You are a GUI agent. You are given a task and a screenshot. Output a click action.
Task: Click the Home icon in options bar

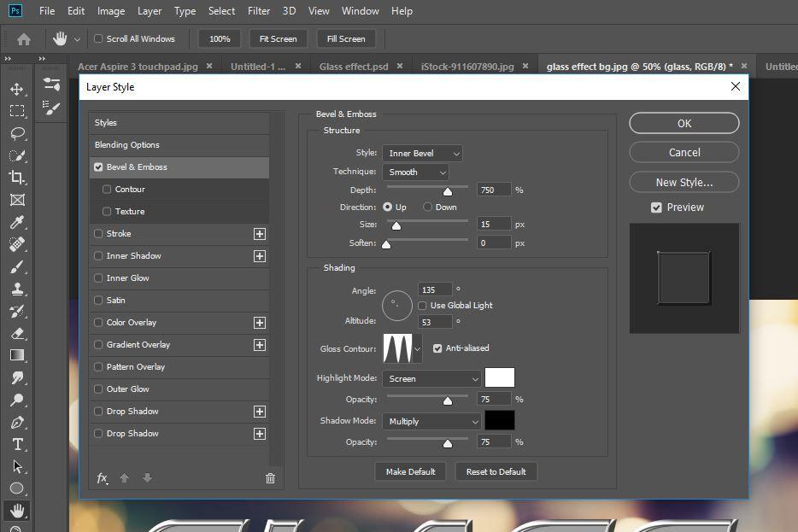(x=23, y=38)
